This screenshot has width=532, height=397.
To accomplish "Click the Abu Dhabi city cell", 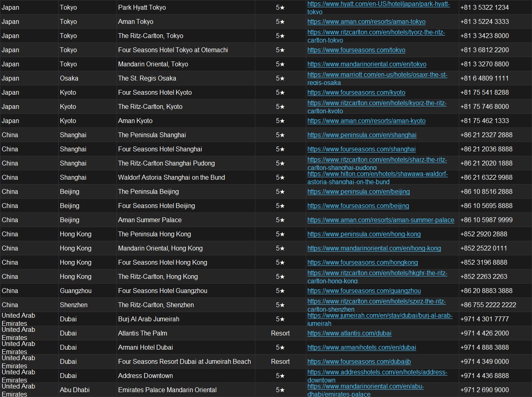I will click(87, 390).
